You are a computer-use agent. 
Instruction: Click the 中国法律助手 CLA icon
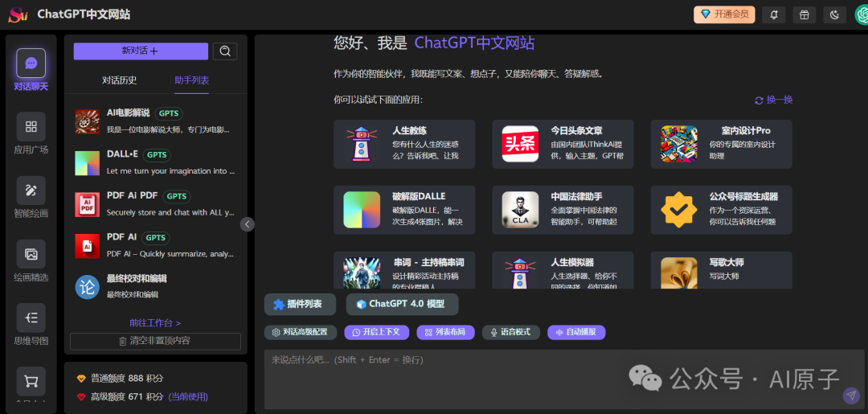coord(520,210)
